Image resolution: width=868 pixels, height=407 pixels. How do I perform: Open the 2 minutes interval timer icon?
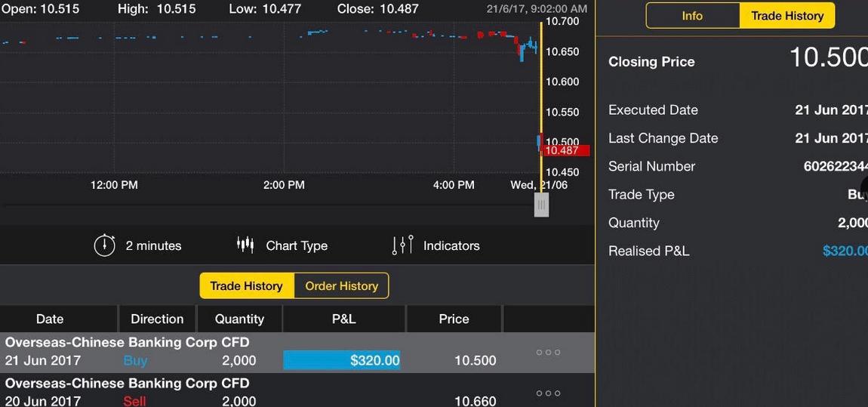point(104,245)
